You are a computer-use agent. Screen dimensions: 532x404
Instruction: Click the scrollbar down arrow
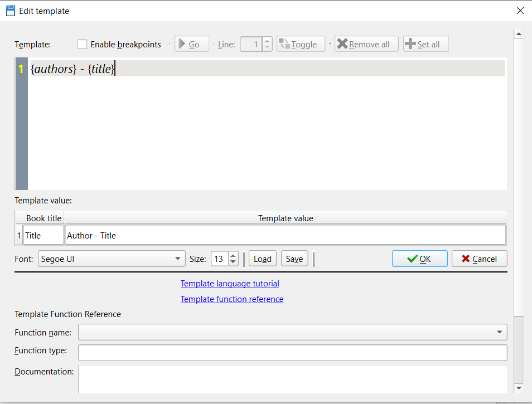pyautogui.click(x=519, y=388)
